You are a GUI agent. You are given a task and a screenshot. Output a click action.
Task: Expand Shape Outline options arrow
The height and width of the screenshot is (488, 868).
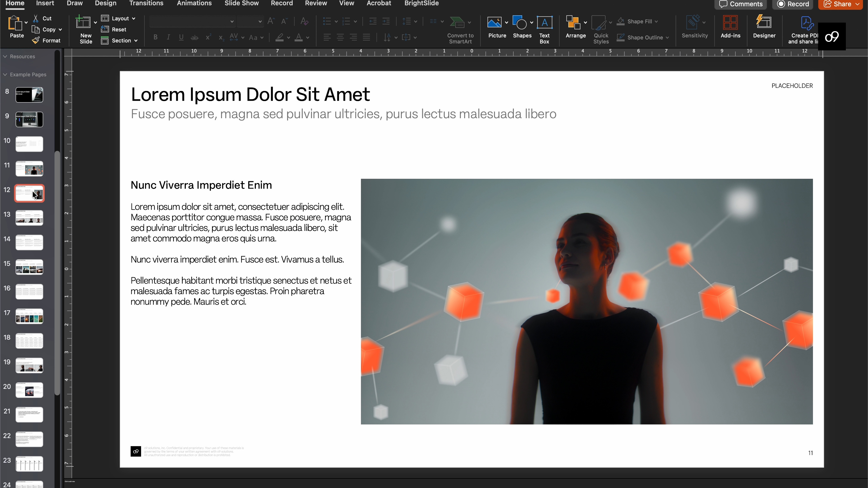[x=667, y=37]
